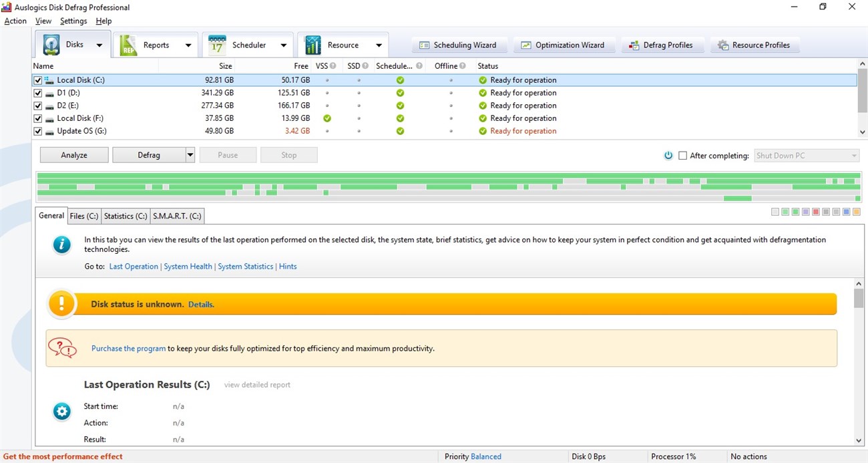Viewport: 868px width, 463px height.
Task: Switch to the Statistics (C:) tab
Action: (125, 215)
